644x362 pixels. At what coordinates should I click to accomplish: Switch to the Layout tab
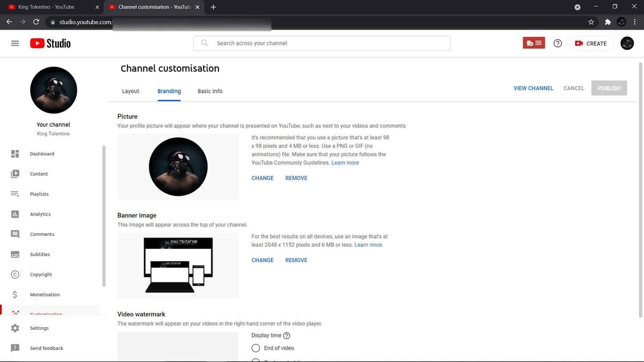pos(130,91)
